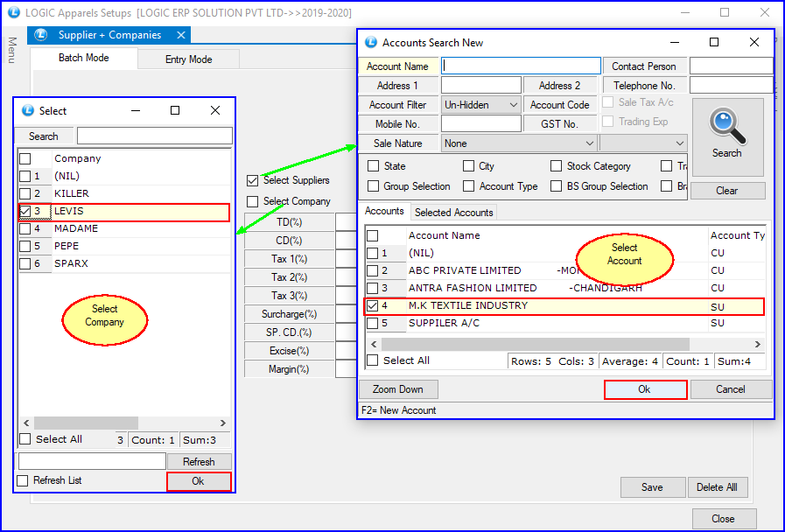The height and width of the screenshot is (532, 785).
Task: Enable the Refresh List checkbox
Action: tap(23, 480)
